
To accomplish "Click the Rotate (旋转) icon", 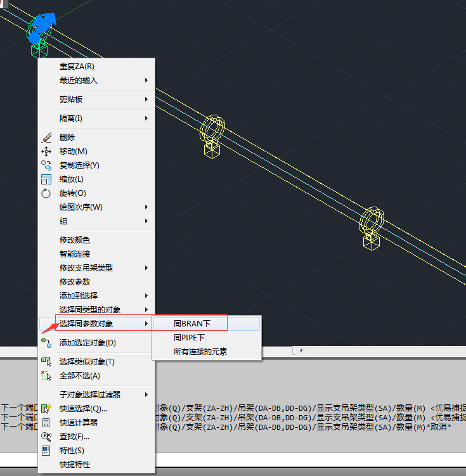I will [46, 193].
